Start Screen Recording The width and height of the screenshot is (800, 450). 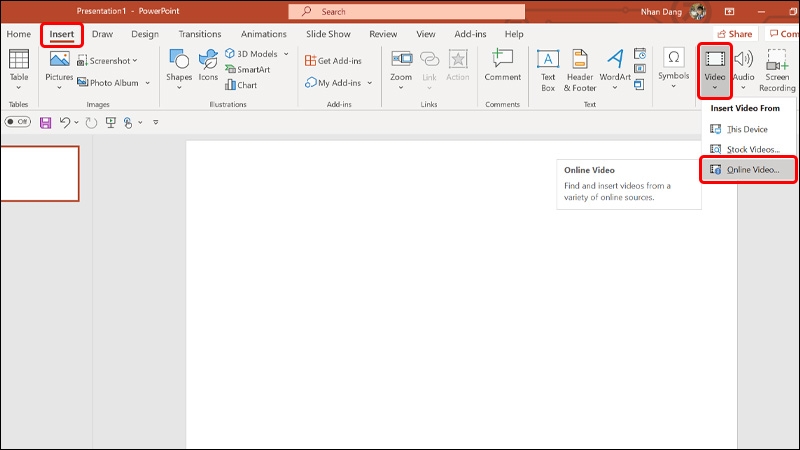[777, 71]
